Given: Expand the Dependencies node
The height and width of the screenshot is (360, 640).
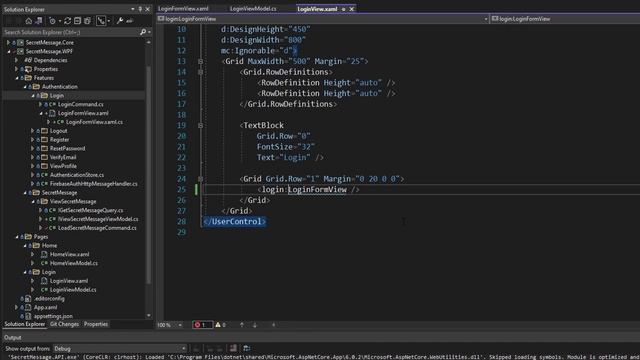Looking at the screenshot, I should [x=16, y=60].
